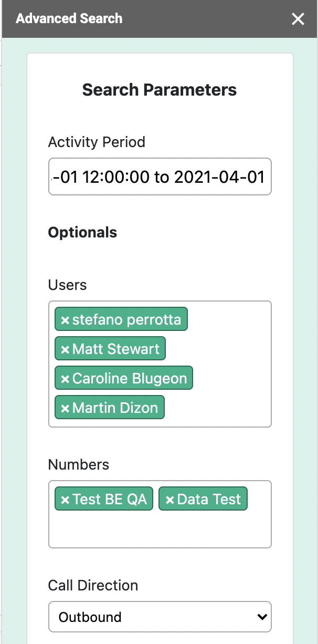This screenshot has width=318, height=644.
Task: Remove Matt Stewart from Users
Action: coord(65,349)
